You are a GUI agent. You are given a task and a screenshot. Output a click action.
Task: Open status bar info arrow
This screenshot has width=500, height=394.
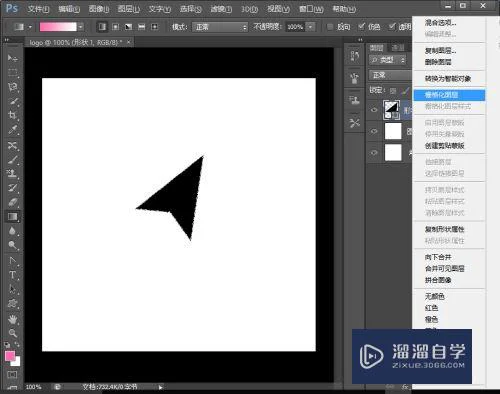point(160,387)
